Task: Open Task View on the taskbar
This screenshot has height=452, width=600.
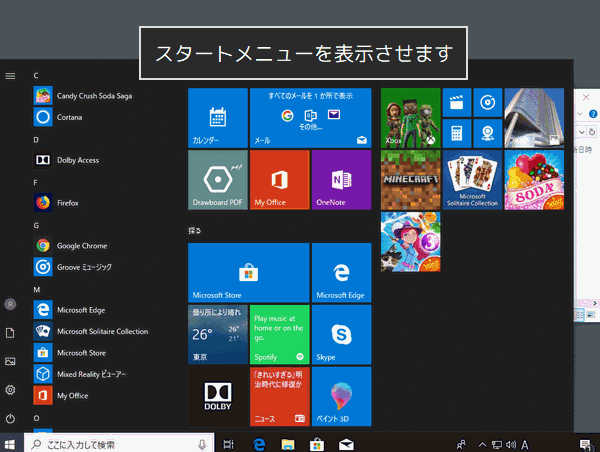Action: [x=229, y=443]
